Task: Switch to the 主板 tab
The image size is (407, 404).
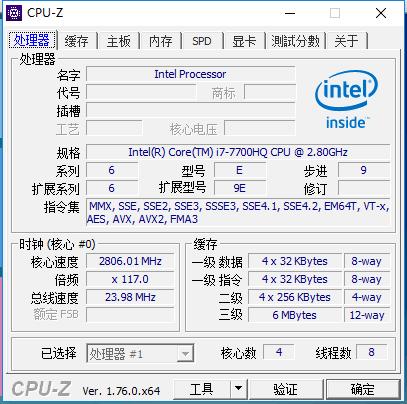Action: pyautogui.click(x=119, y=41)
